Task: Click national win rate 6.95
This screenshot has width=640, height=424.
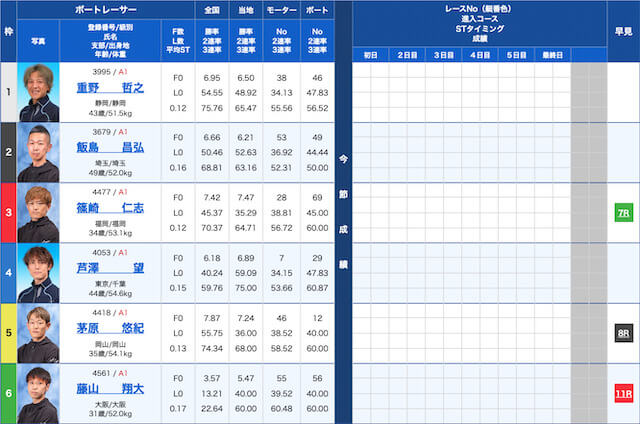Action: coord(212,78)
